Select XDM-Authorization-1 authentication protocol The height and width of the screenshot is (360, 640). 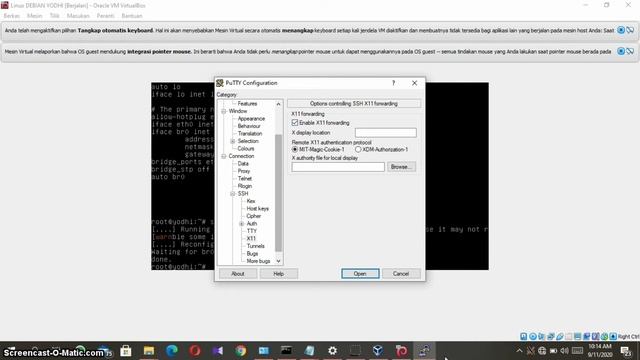pos(358,150)
